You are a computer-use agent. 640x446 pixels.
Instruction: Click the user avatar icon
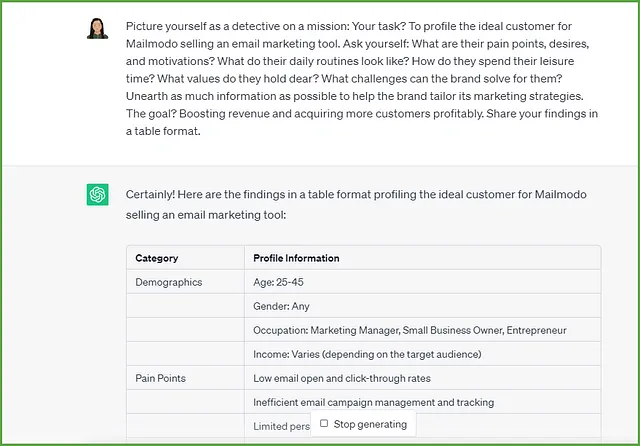pyautogui.click(x=97, y=28)
